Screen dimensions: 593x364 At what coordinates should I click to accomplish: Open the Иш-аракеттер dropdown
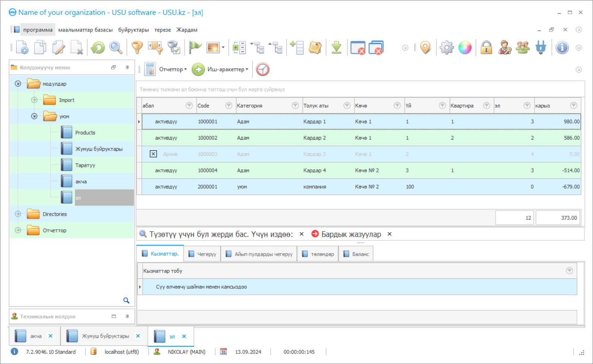point(227,69)
